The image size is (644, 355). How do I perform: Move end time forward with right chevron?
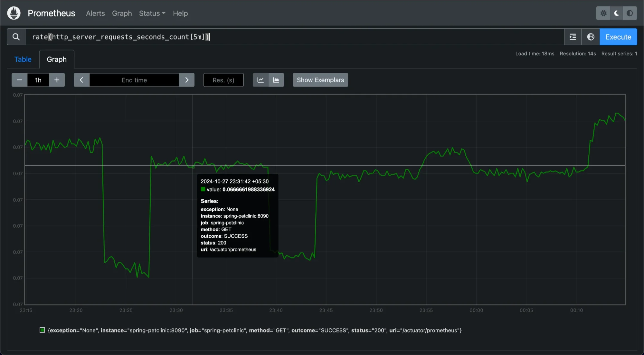pyautogui.click(x=187, y=80)
